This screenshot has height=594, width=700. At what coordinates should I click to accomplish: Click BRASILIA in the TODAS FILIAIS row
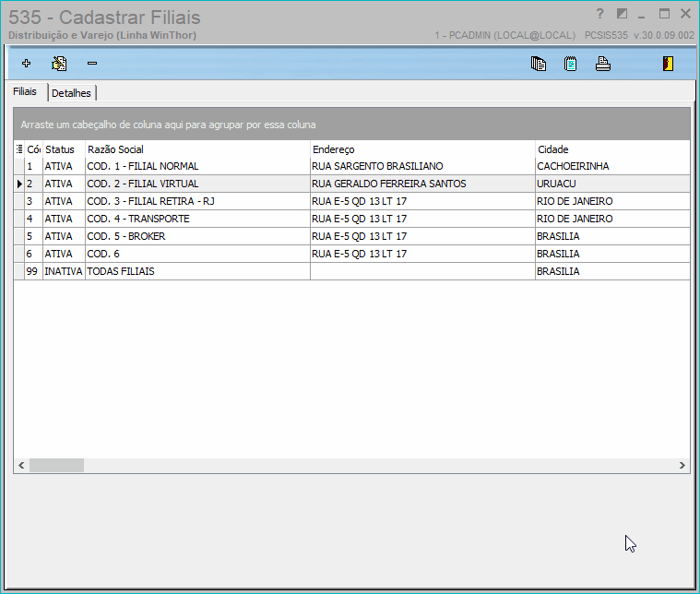(x=612, y=271)
